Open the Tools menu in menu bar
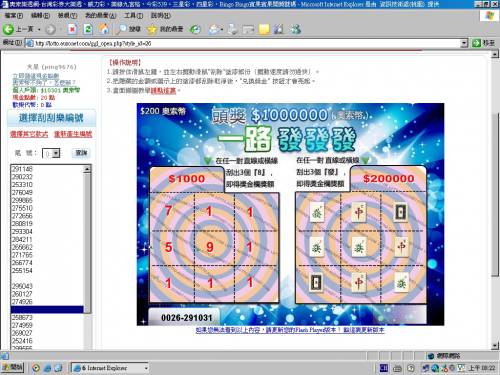 pos(133,15)
